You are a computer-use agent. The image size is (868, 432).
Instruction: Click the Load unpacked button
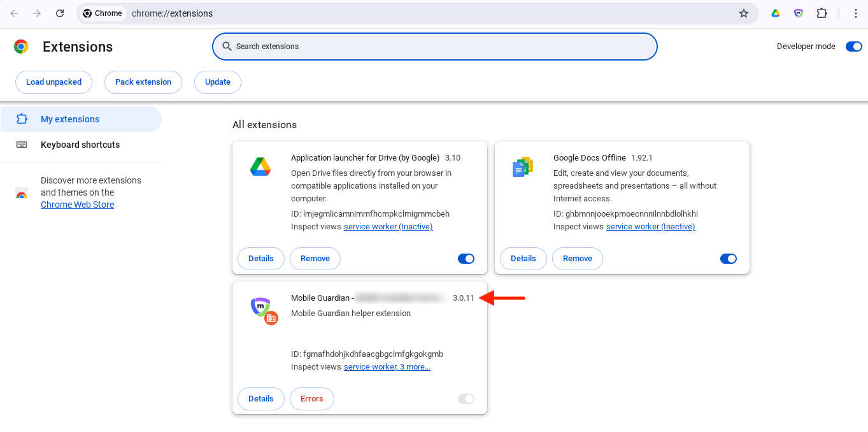pyautogui.click(x=53, y=82)
